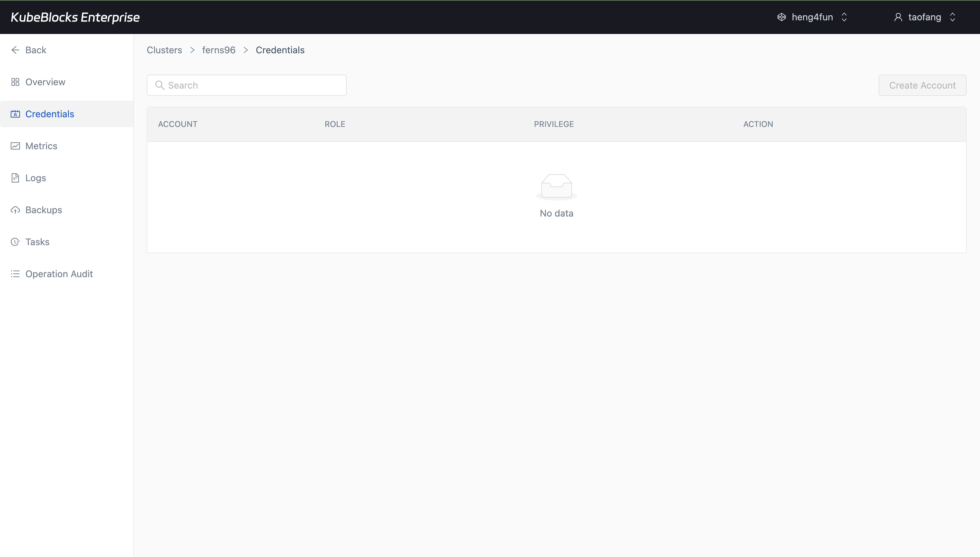The image size is (980, 557).
Task: Click the Credentials badge icon in sidebar
Action: click(15, 114)
